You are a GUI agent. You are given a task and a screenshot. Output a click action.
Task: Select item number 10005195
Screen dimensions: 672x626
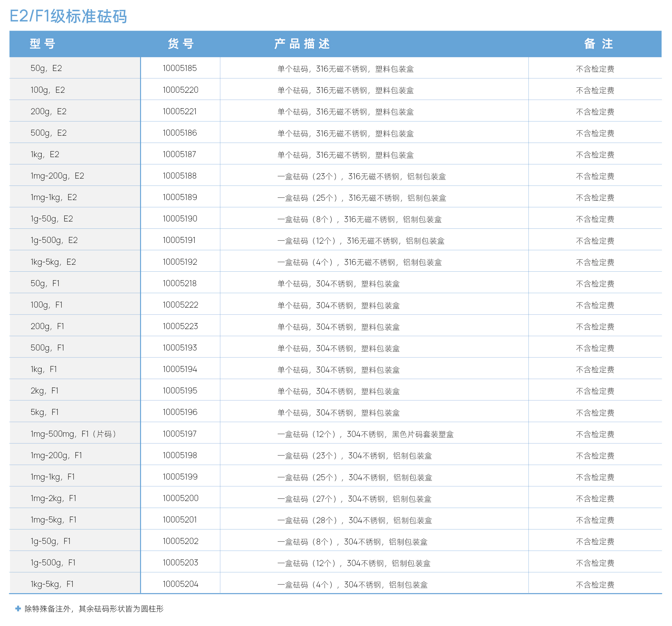(x=180, y=391)
